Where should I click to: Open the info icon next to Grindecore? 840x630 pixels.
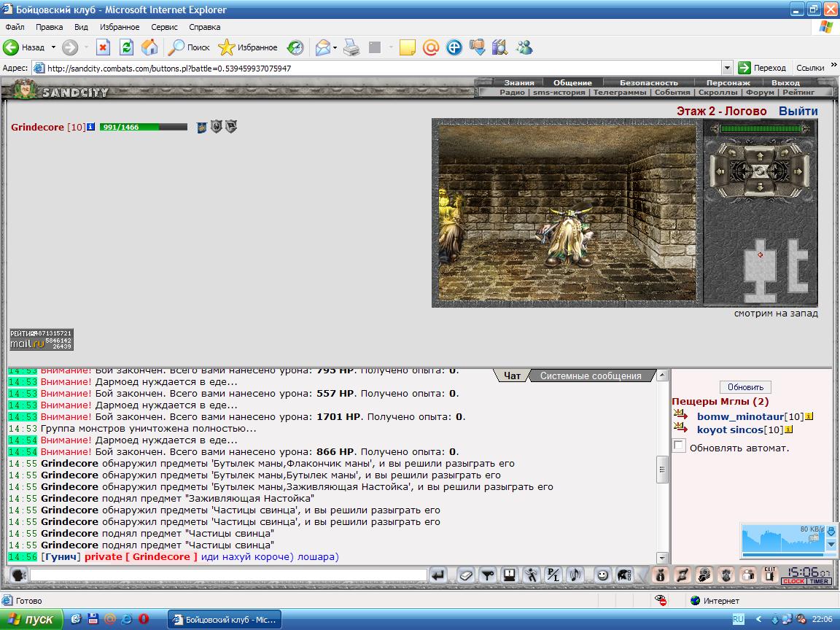[x=90, y=127]
